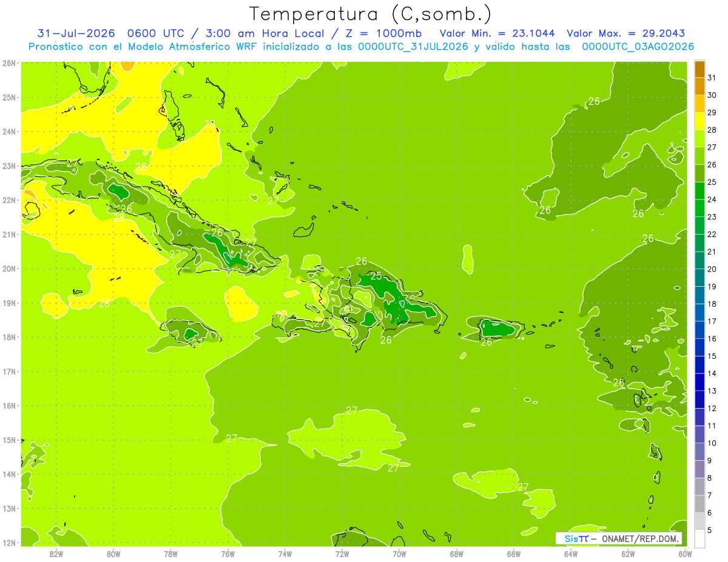Click the teal legend swatch between 19 and 20

tap(699, 278)
